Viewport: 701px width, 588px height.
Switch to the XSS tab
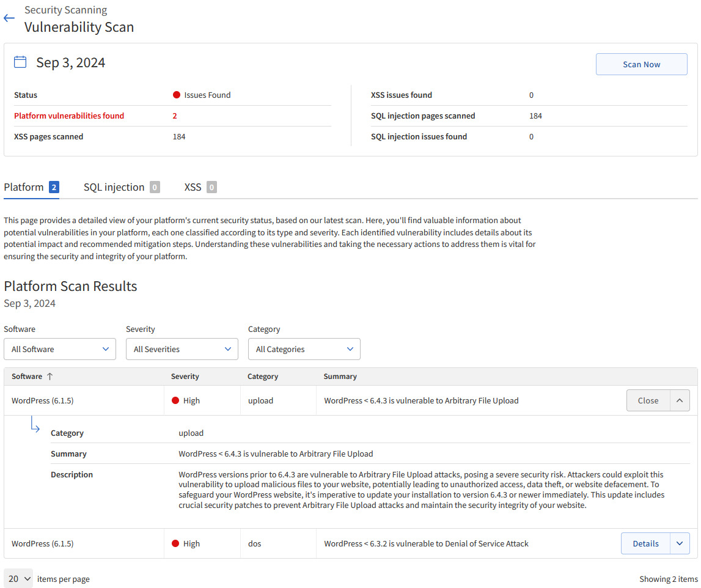point(193,188)
